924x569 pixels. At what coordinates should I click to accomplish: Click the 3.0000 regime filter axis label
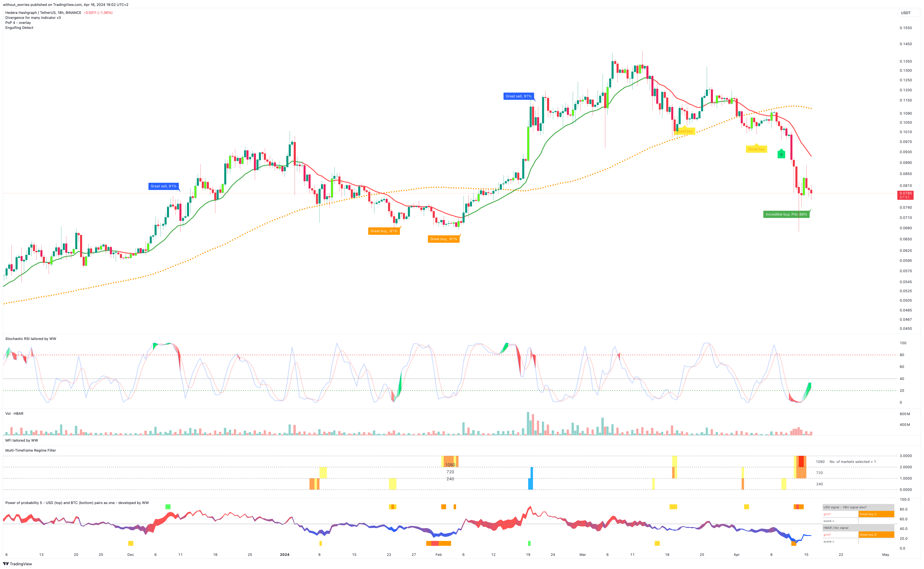906,456
